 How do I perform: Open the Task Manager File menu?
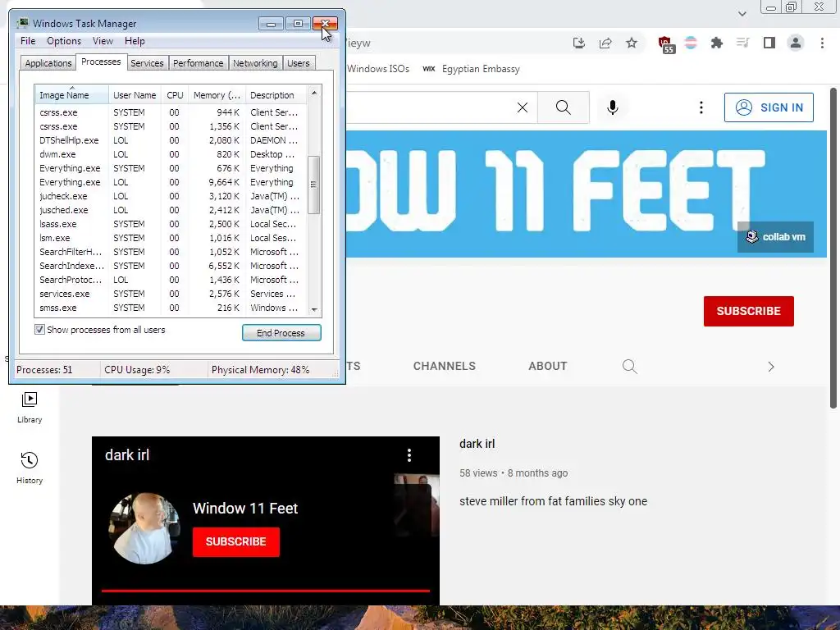click(x=28, y=41)
